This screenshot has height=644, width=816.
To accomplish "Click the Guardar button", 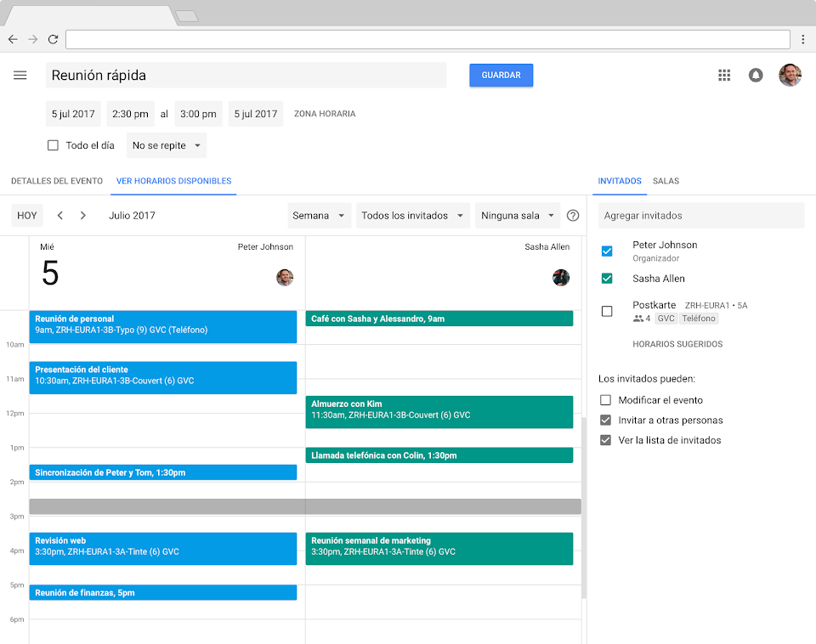I will point(501,76).
